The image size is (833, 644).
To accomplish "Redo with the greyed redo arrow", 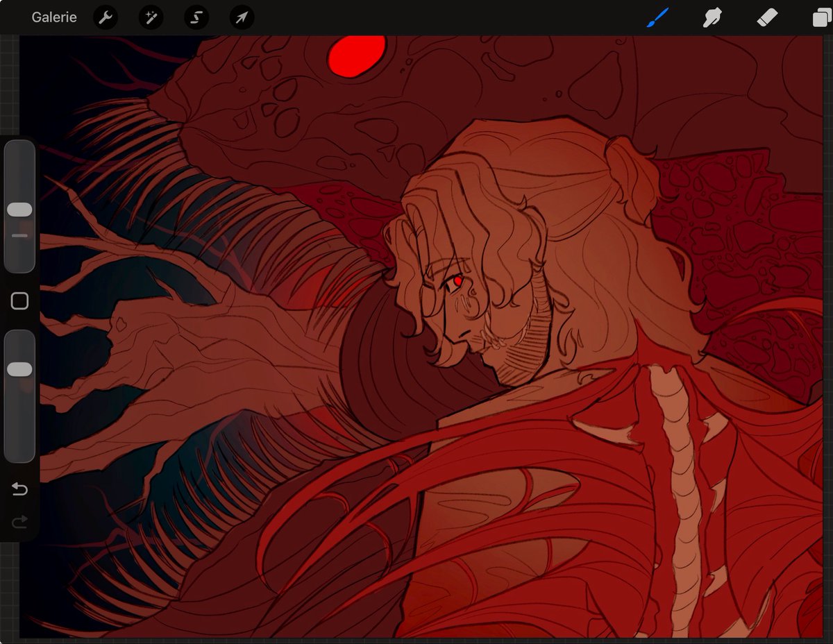I will pos(19,522).
